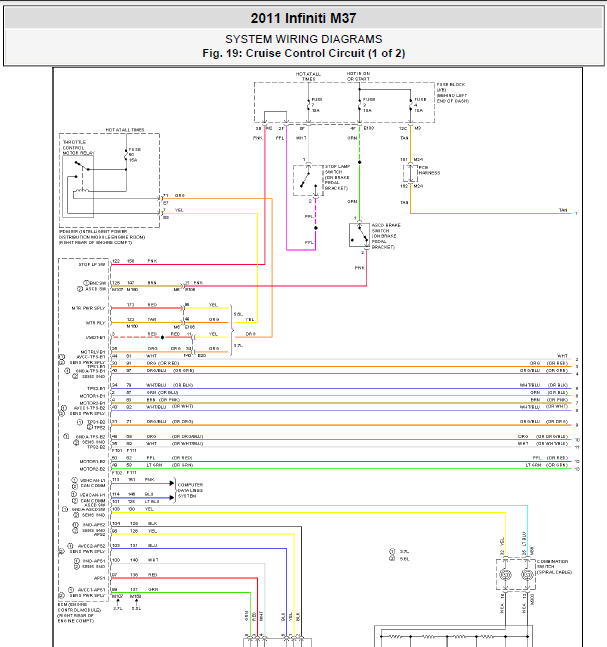Viewport: 607px width, 647px height.
Task: Select "HOT AT ALL TIMES" above throttle relay box
Action: coord(125,130)
